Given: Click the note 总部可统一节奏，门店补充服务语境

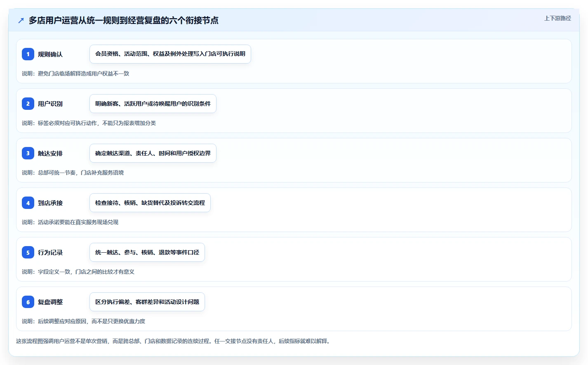Looking at the screenshot, I should 73,173.
